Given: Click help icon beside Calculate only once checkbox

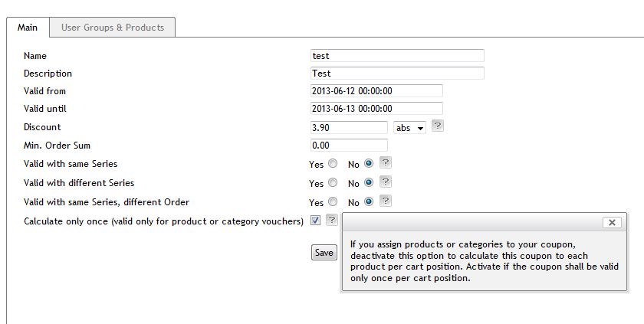Looking at the screenshot, I should pos(331,221).
